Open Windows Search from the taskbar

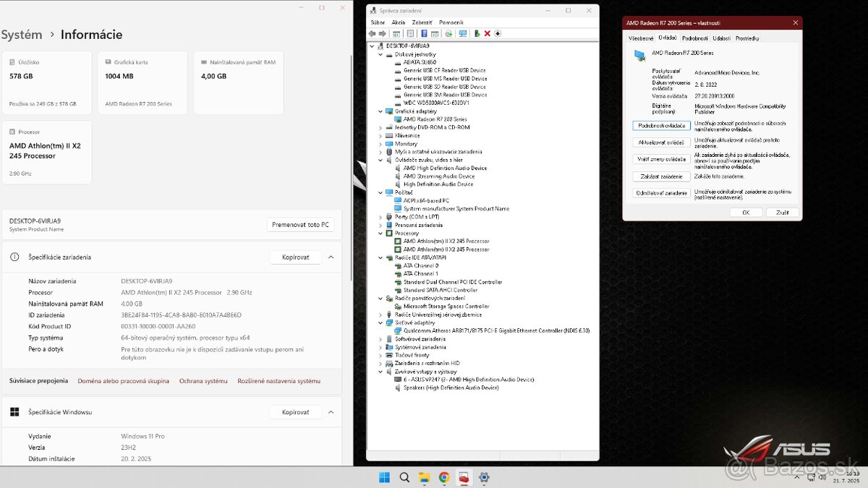[404, 477]
